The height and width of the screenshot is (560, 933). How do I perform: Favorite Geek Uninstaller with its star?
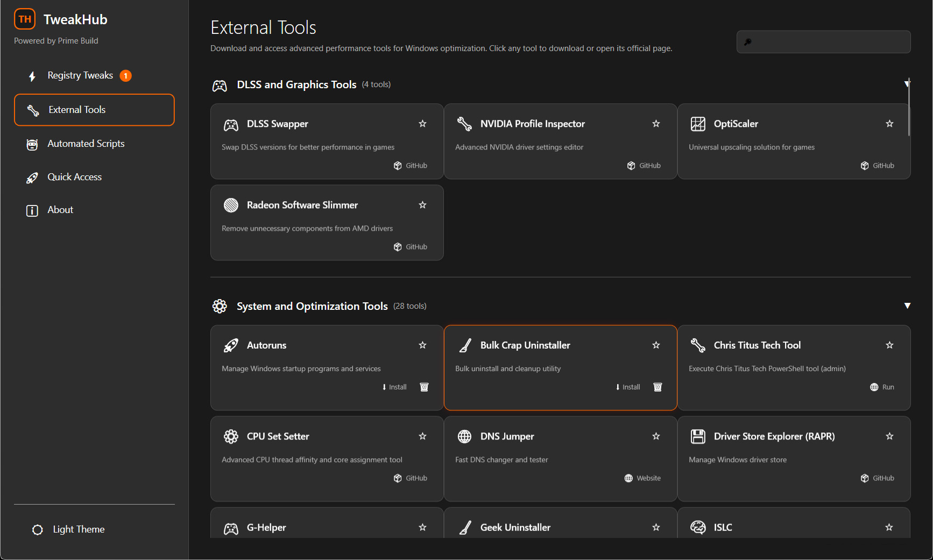click(656, 528)
